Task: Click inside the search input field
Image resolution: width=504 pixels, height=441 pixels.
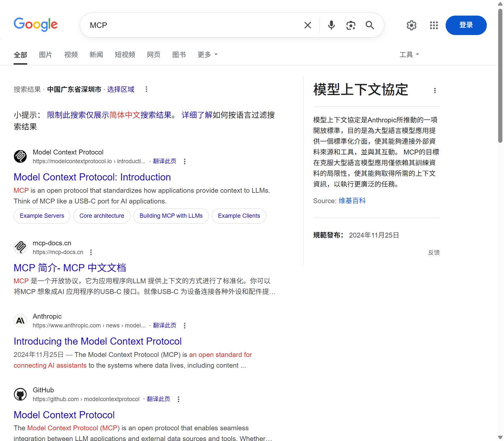Action: coord(195,25)
